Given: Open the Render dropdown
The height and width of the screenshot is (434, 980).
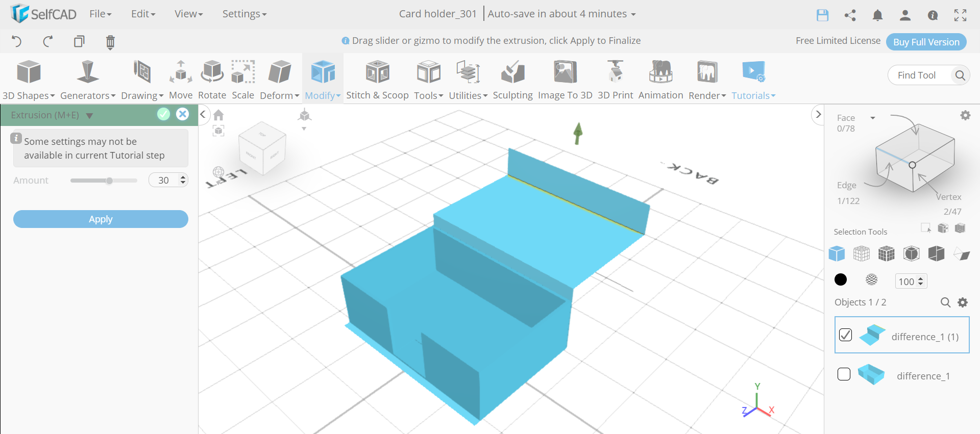Looking at the screenshot, I should [707, 80].
